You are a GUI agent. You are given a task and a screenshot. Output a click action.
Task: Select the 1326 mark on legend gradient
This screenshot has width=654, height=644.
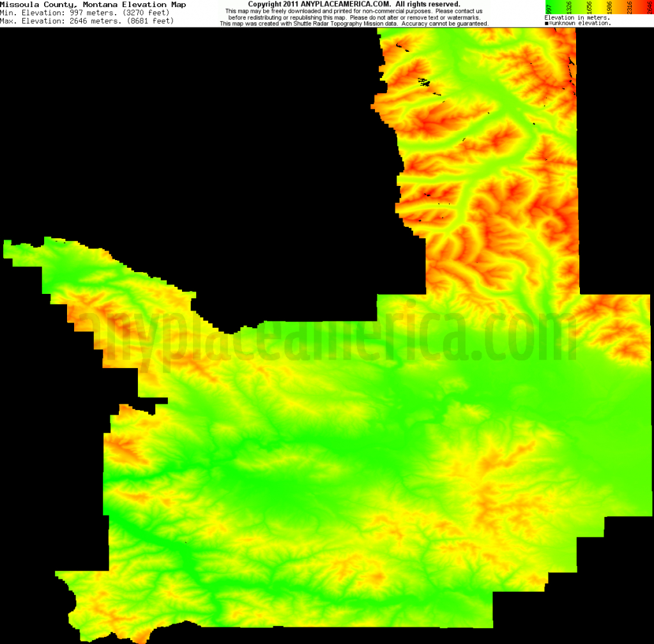coord(568,8)
